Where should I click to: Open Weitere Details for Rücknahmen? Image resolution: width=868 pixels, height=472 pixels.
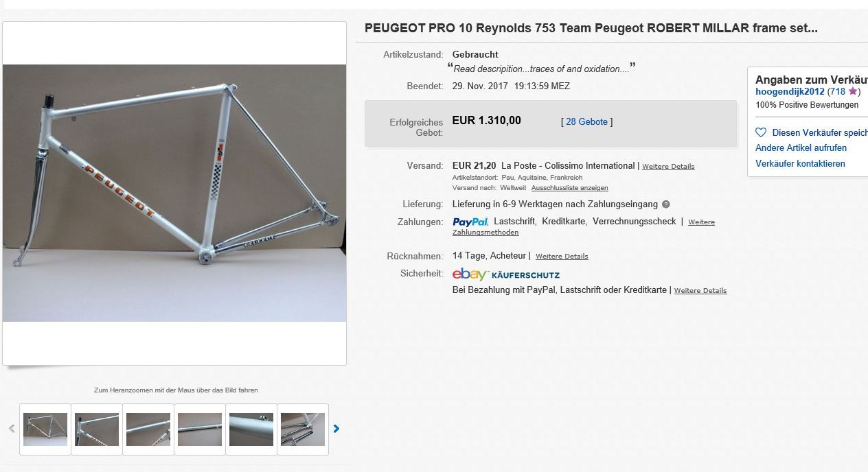point(562,257)
